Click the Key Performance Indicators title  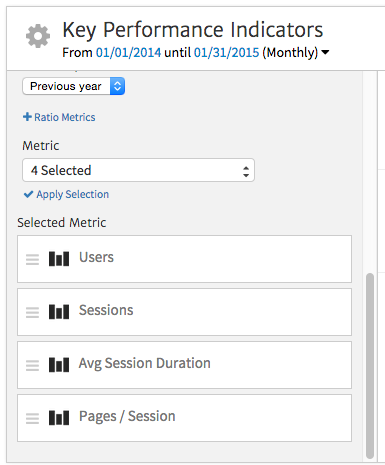tap(193, 30)
